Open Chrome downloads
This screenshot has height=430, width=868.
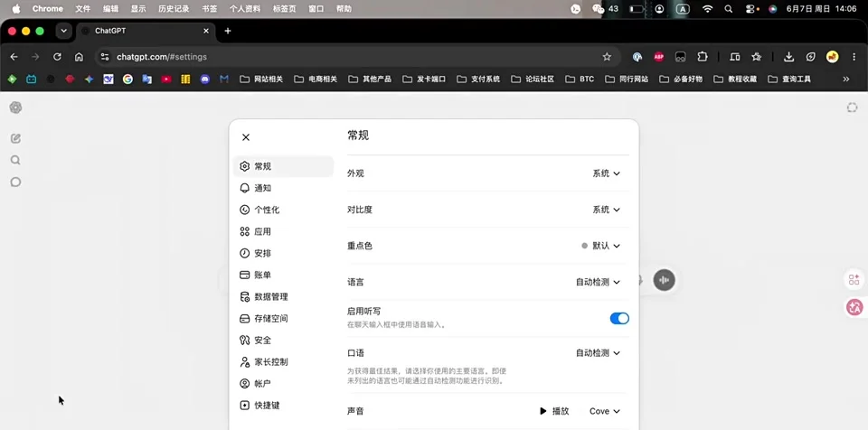coord(788,57)
